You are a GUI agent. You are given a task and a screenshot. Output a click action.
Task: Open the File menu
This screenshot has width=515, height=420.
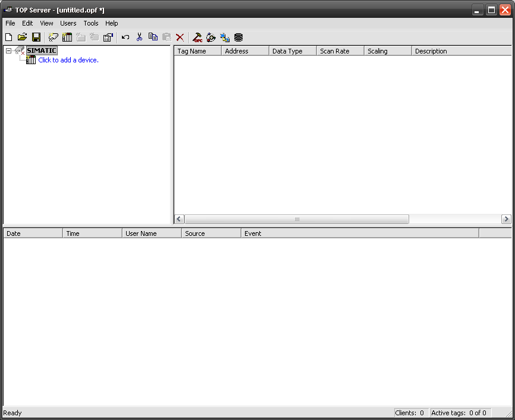(x=10, y=23)
